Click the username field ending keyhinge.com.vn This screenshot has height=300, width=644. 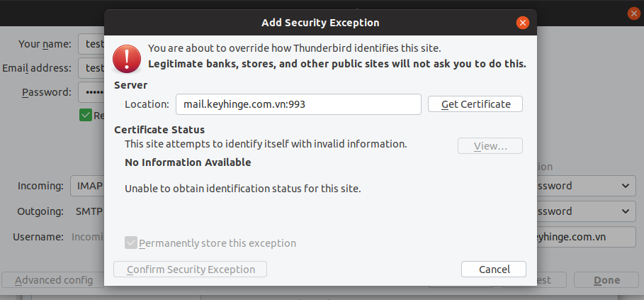click(x=587, y=237)
